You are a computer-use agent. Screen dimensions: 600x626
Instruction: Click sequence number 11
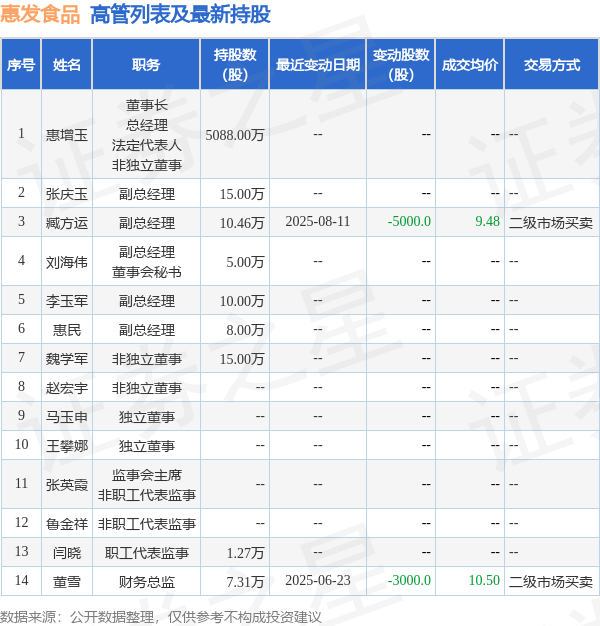tap(22, 483)
